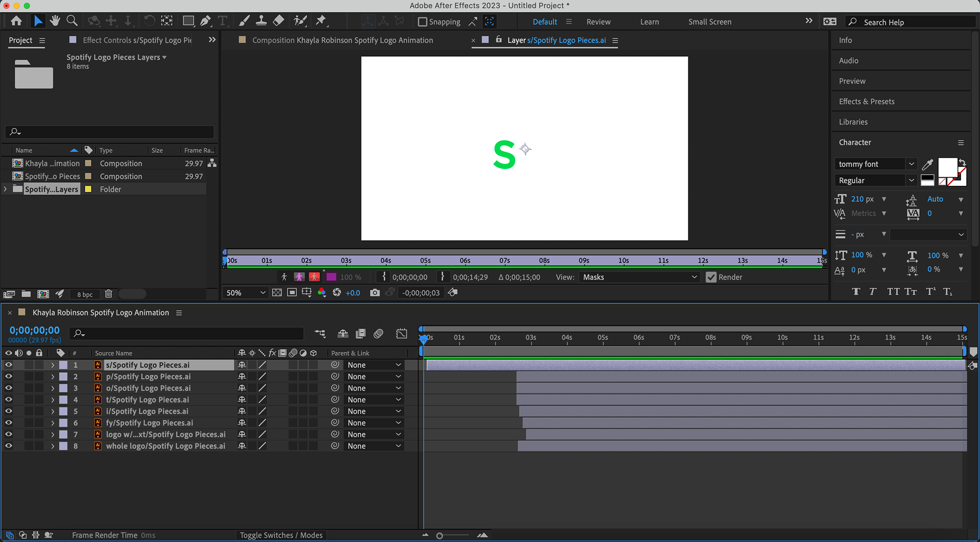The width and height of the screenshot is (980, 542).
Task: Click the purple mask color swatch in Layer panel
Action: 331,277
